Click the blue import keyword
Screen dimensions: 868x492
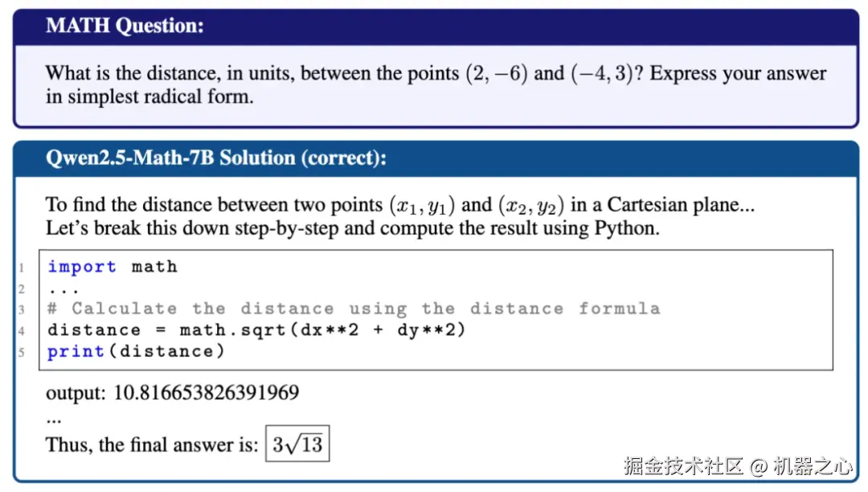pos(82,267)
